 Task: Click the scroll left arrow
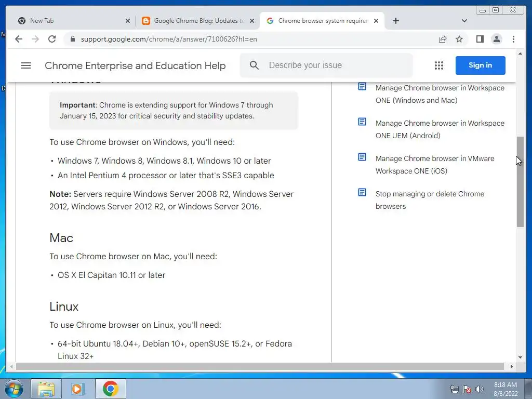(x=11, y=366)
